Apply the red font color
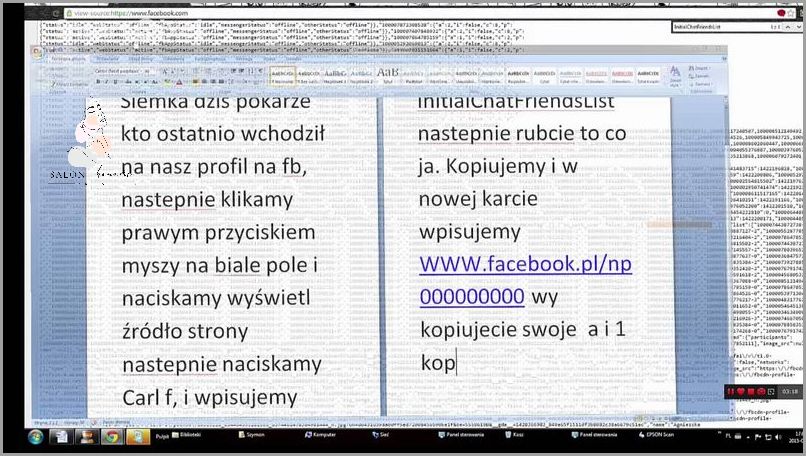Screen dimensions: 806x456 179,82
